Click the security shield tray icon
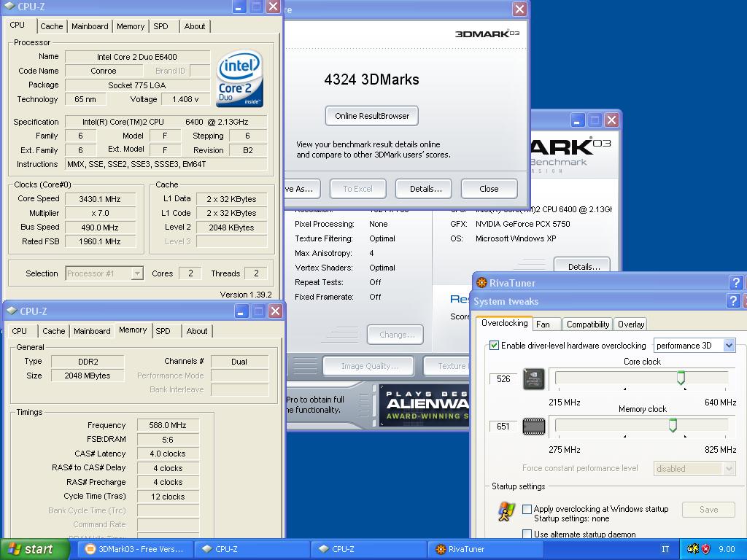 point(705,549)
